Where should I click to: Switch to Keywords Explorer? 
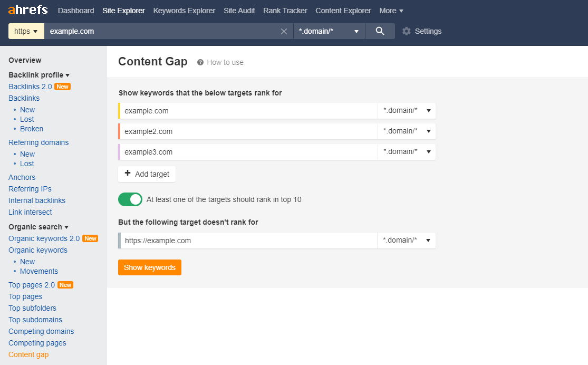[x=184, y=11]
